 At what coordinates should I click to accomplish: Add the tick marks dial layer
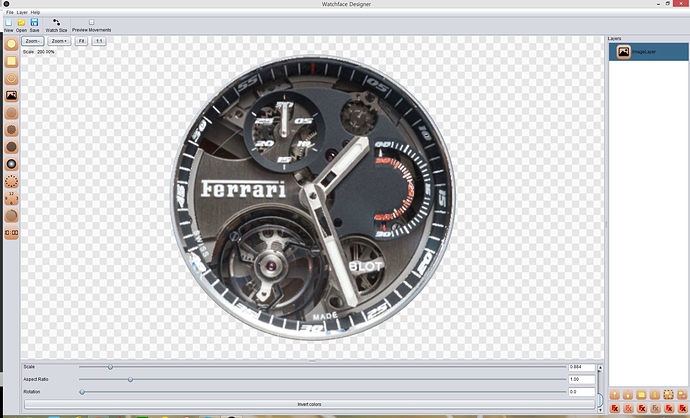coord(11,181)
